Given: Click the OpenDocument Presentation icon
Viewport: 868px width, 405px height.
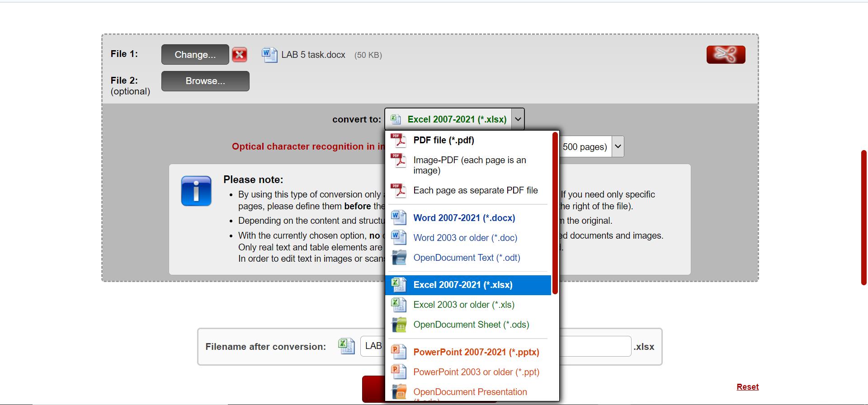Looking at the screenshot, I should point(398,392).
